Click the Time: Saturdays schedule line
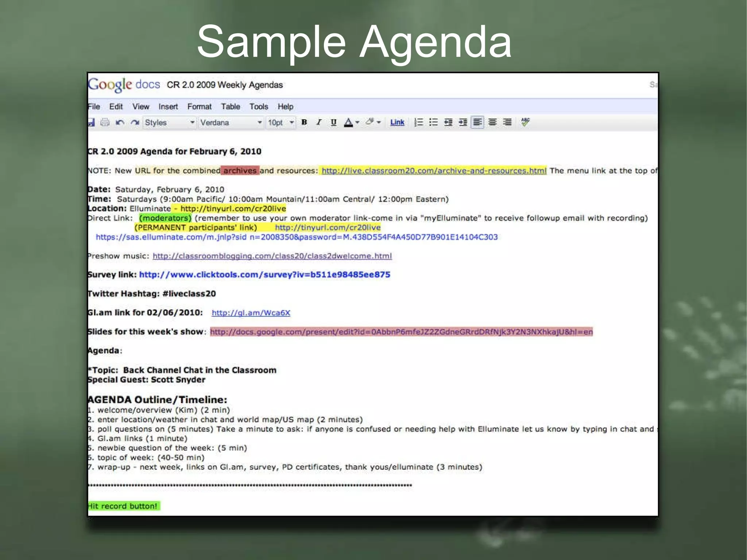The height and width of the screenshot is (560, 747). (x=268, y=199)
